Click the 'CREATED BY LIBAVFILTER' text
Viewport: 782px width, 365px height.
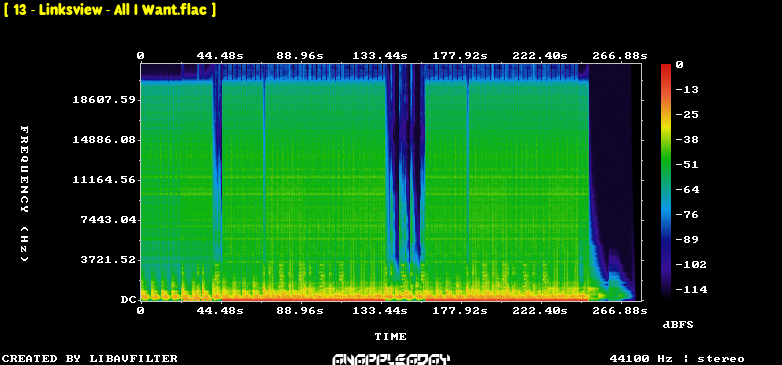(x=90, y=359)
